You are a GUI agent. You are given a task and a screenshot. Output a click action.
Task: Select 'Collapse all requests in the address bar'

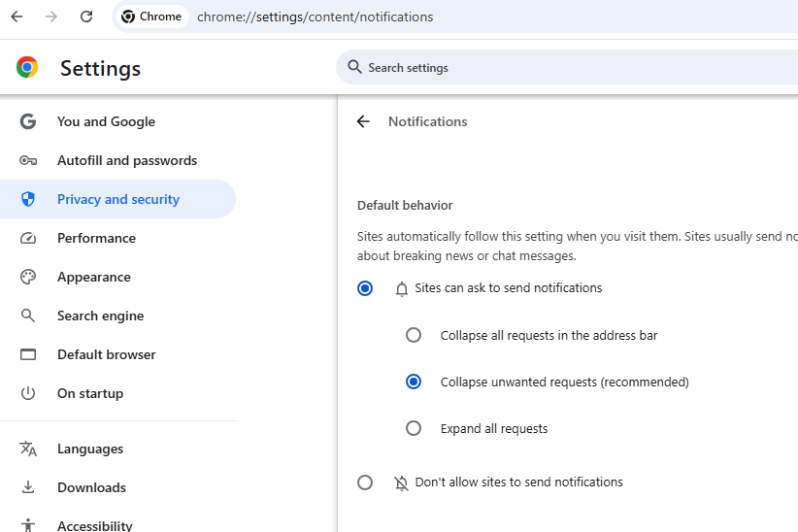(x=414, y=335)
